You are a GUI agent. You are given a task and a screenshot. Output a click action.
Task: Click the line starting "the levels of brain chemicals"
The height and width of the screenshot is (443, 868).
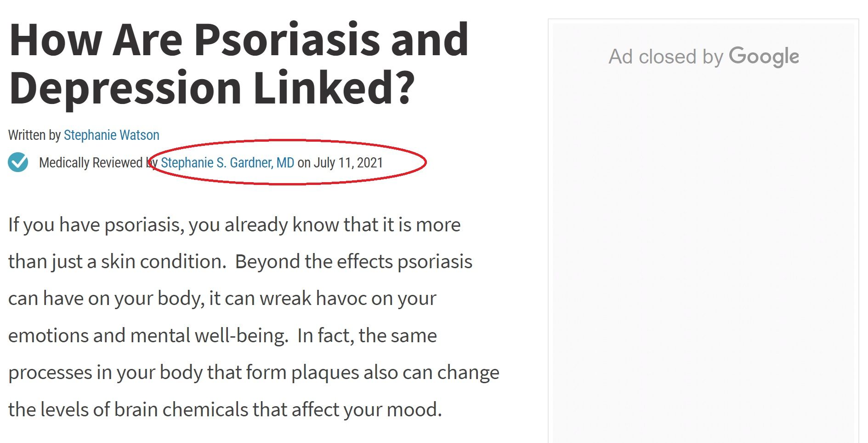coord(225,409)
